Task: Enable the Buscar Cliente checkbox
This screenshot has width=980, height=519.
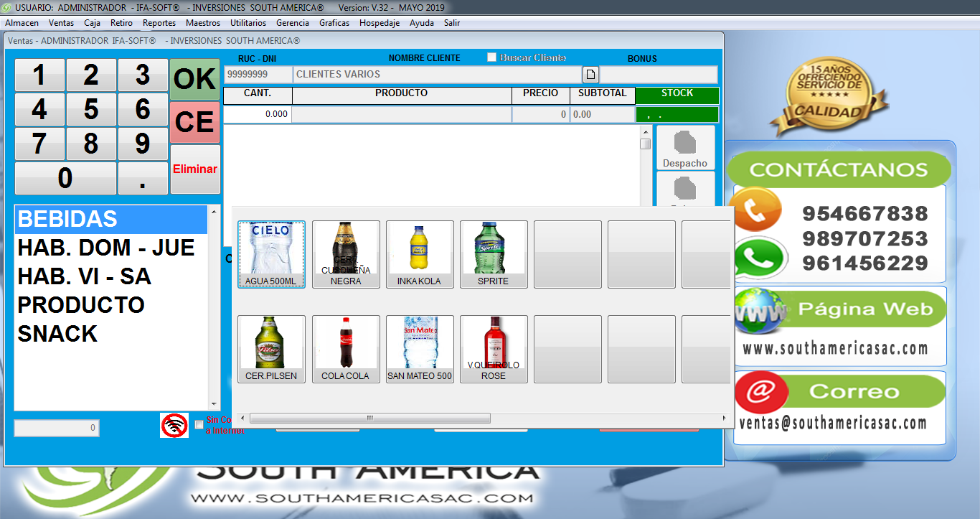Action: tap(491, 57)
